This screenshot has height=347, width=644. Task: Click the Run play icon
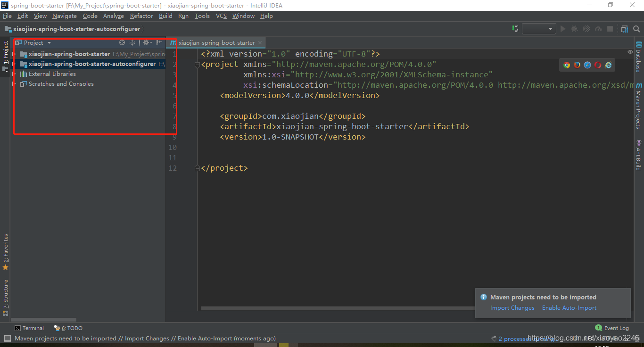click(x=562, y=29)
